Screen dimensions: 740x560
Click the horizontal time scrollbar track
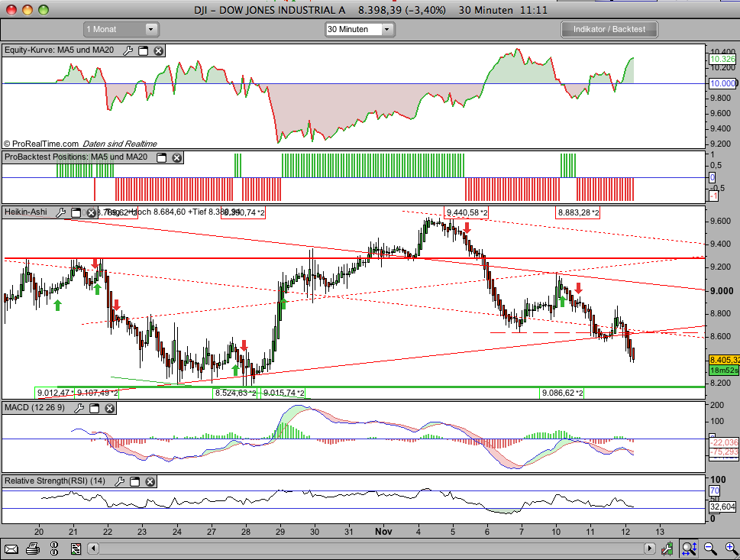[372, 549]
